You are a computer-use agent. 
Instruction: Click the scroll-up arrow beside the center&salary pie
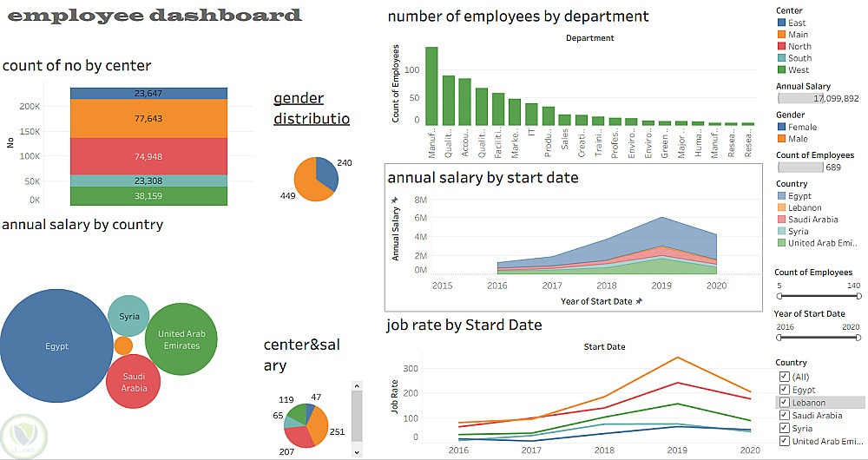click(x=357, y=386)
